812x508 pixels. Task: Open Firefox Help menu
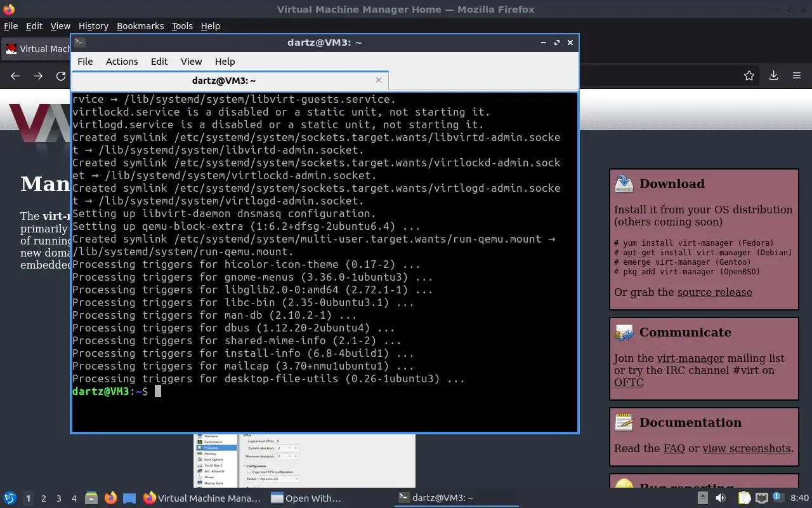pos(210,26)
